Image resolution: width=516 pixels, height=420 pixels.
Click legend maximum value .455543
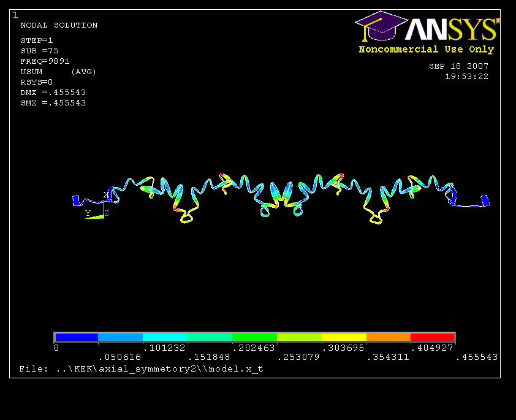tap(477, 357)
